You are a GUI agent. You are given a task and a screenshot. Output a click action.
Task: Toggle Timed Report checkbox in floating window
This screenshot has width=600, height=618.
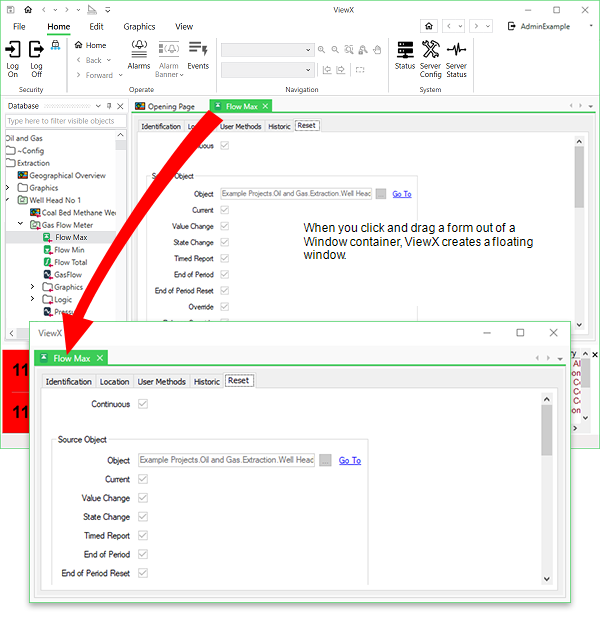(x=143, y=536)
